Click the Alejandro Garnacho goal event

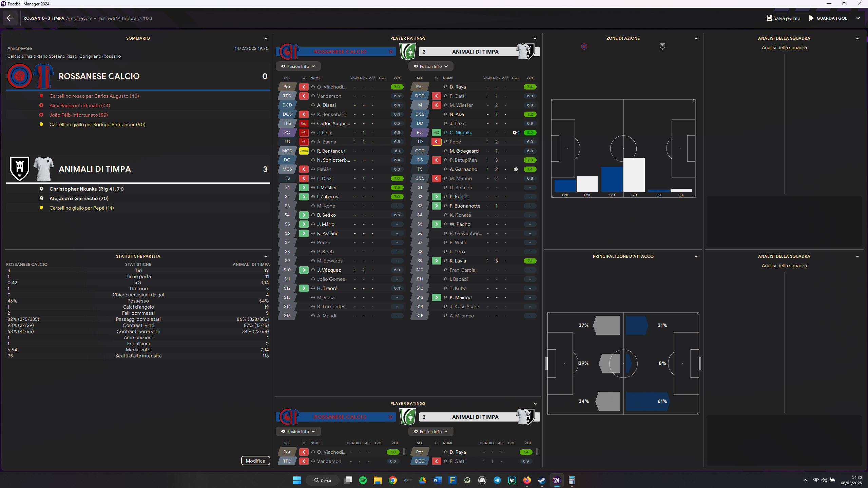(79, 198)
